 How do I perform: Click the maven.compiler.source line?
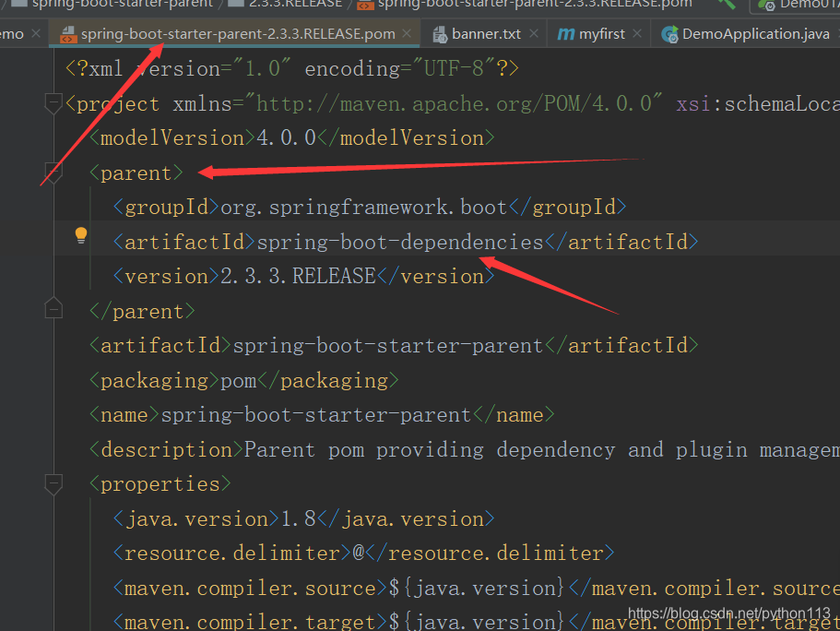[477, 589]
